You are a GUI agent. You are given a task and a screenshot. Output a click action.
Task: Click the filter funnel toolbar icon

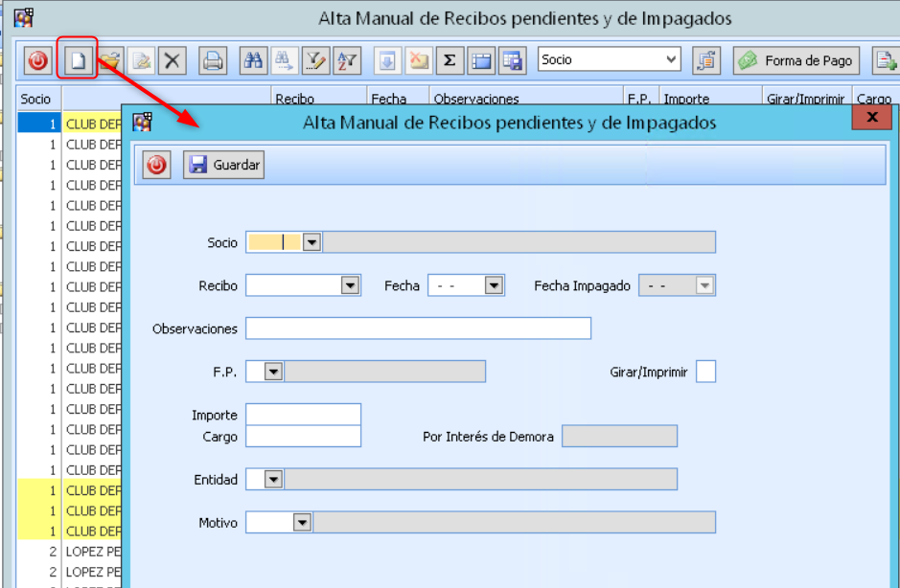click(x=314, y=60)
